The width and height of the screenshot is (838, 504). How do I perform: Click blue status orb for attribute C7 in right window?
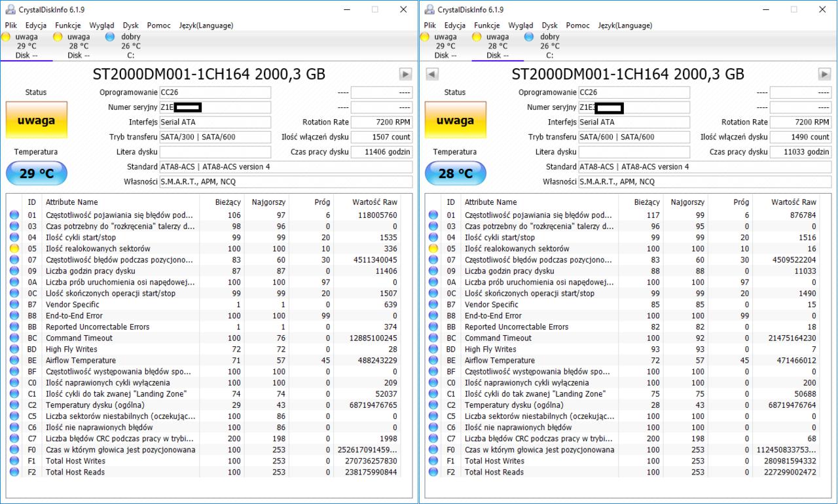coord(433,439)
